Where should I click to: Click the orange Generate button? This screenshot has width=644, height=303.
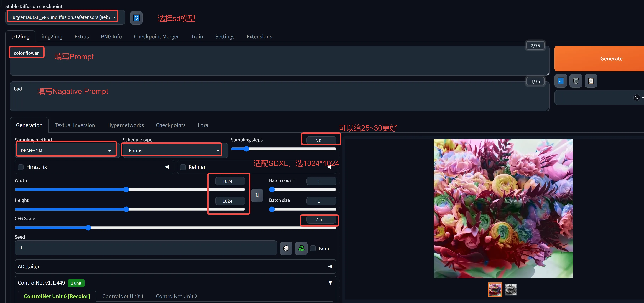(599, 59)
